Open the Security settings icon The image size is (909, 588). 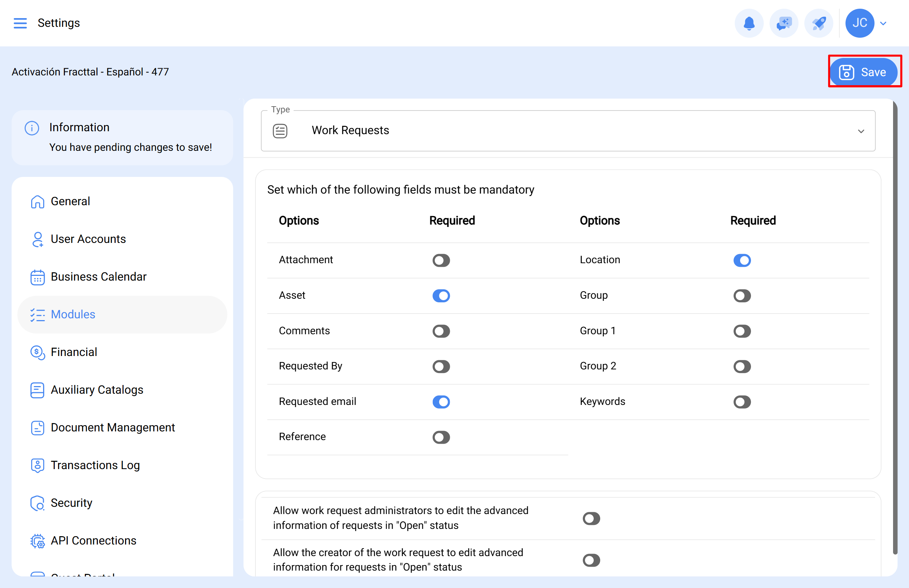[37, 503]
